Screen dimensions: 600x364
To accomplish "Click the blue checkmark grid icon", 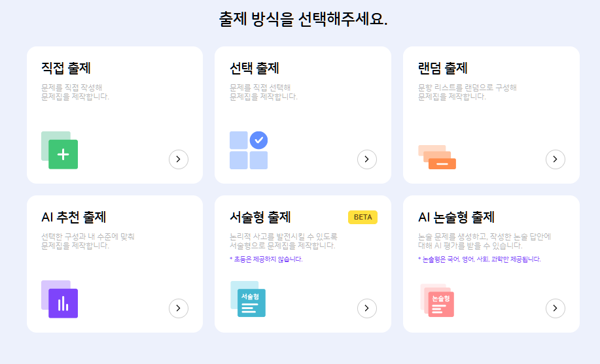I will 249,150.
